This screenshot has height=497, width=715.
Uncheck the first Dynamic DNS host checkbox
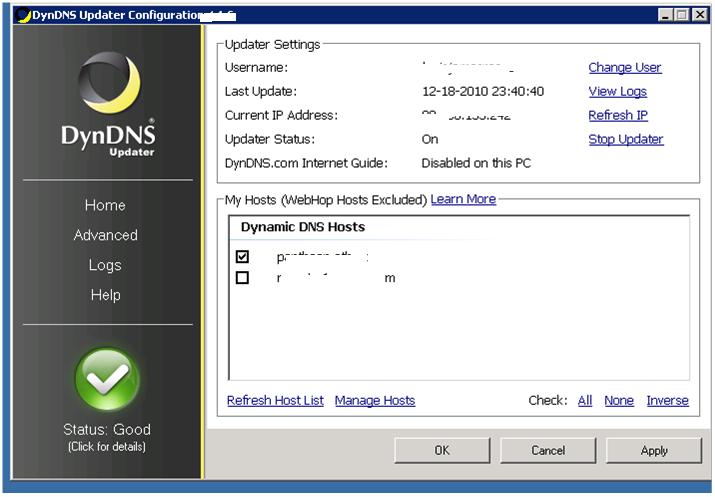click(242, 257)
